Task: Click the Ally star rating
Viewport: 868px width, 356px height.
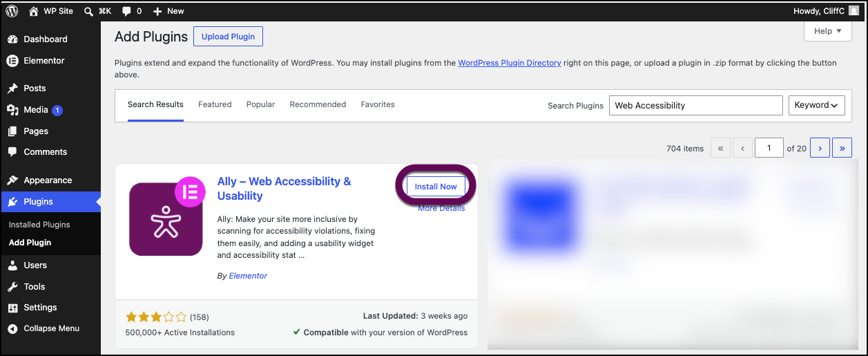Action: [x=156, y=317]
